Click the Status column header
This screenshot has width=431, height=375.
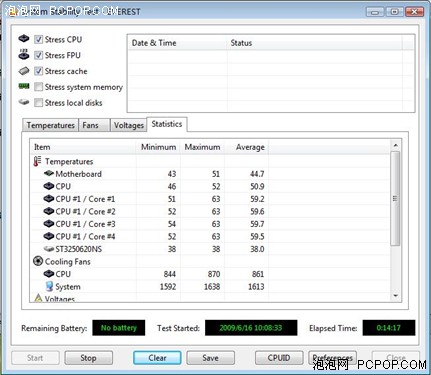(315, 43)
